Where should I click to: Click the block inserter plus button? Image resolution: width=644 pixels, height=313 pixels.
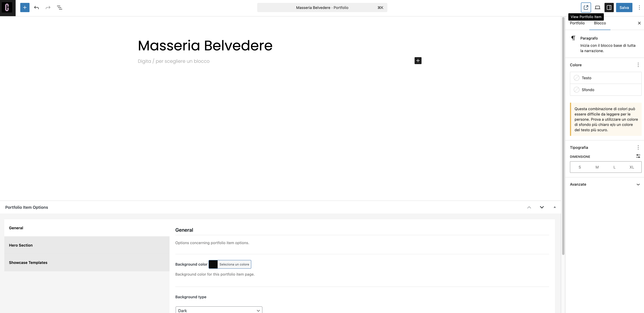coord(25,8)
